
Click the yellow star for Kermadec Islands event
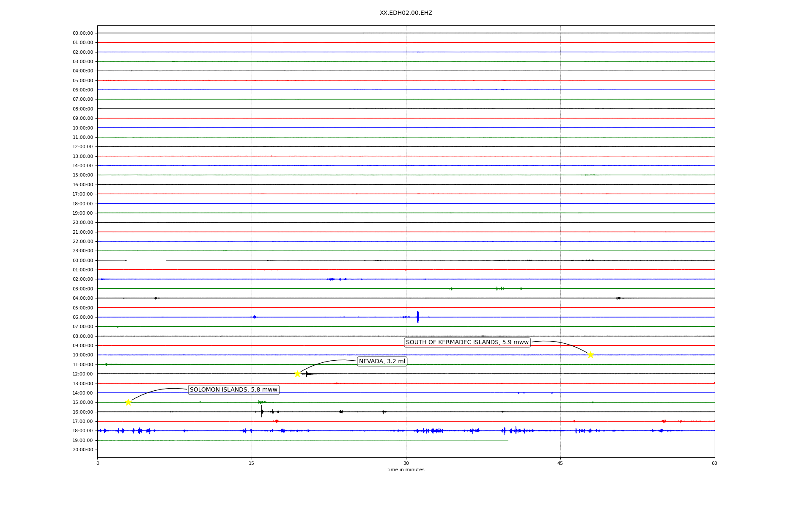click(590, 355)
